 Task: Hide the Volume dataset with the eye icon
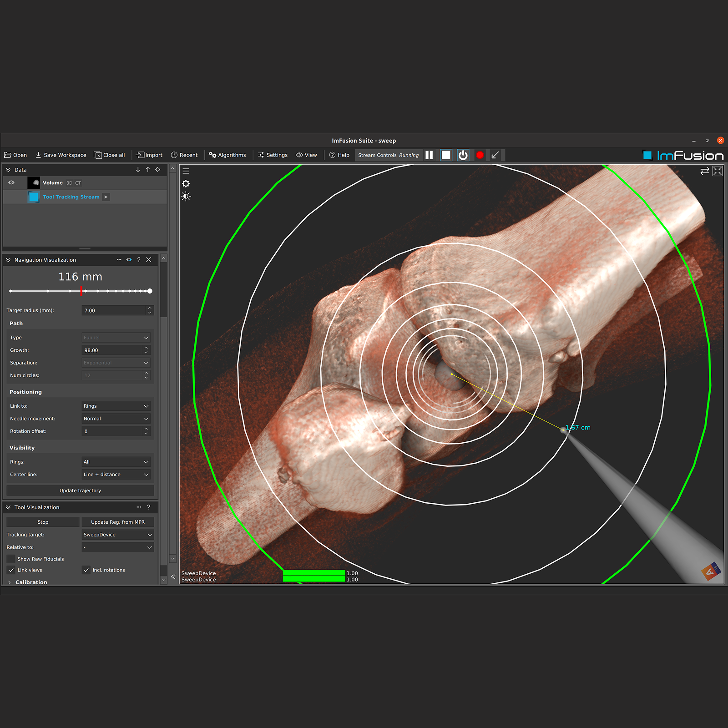click(11, 183)
